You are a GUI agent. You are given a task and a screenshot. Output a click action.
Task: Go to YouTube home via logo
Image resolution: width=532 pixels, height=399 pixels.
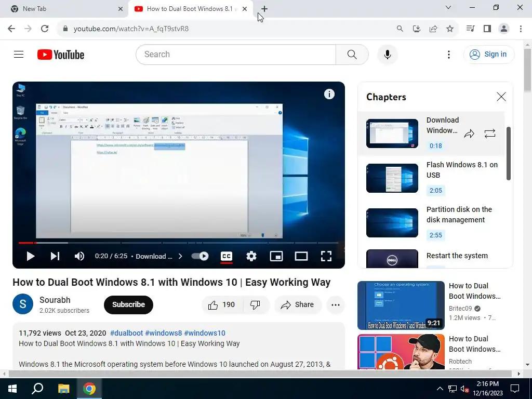pos(61,55)
